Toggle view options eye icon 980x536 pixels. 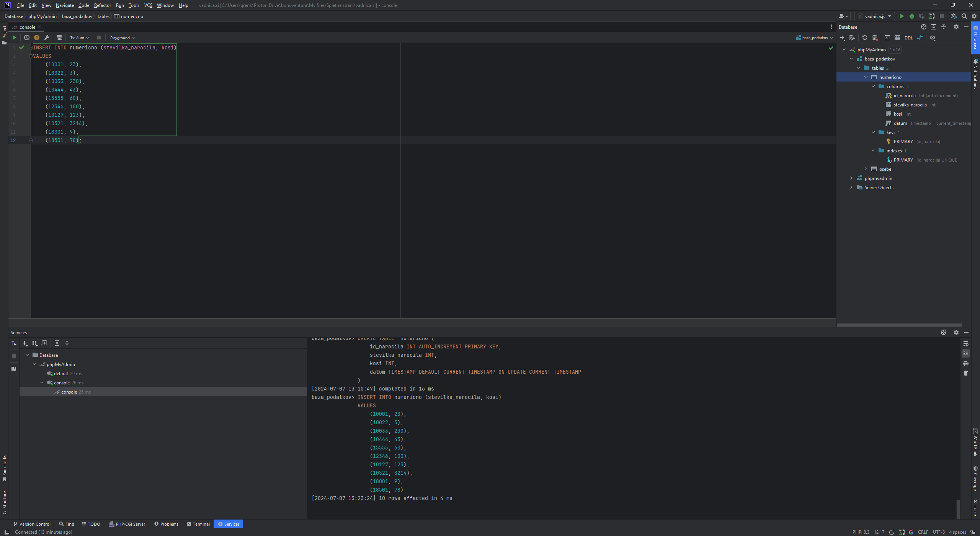pos(933,38)
